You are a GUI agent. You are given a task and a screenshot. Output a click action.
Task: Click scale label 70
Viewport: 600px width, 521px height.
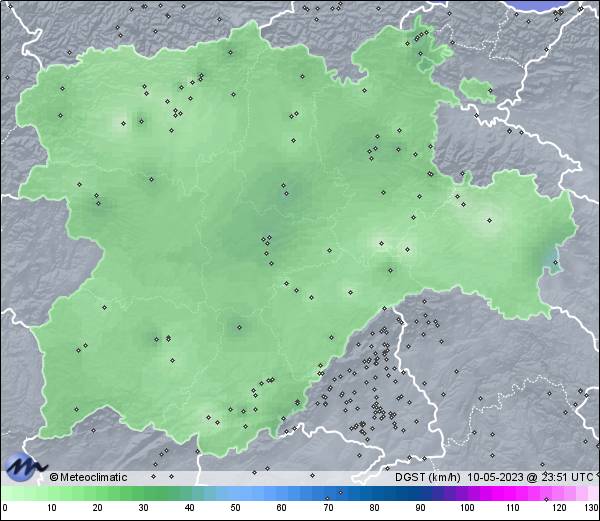pos(328,508)
